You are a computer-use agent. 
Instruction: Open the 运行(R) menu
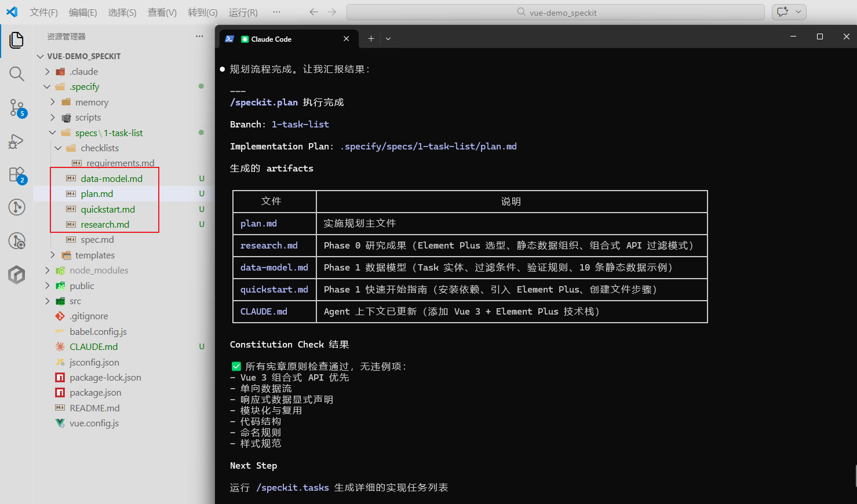[243, 13]
